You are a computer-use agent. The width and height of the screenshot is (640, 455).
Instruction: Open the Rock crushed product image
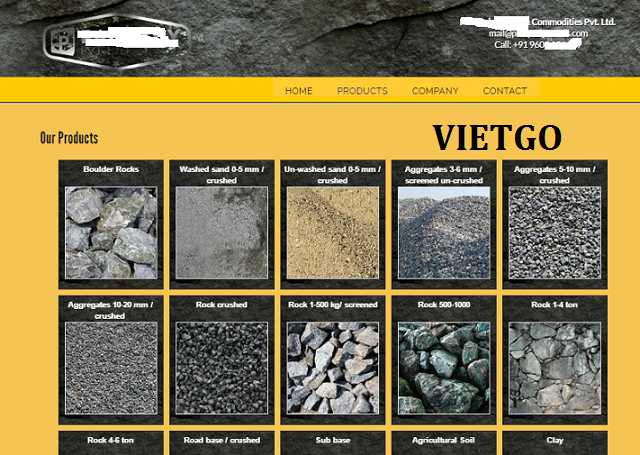[222, 368]
